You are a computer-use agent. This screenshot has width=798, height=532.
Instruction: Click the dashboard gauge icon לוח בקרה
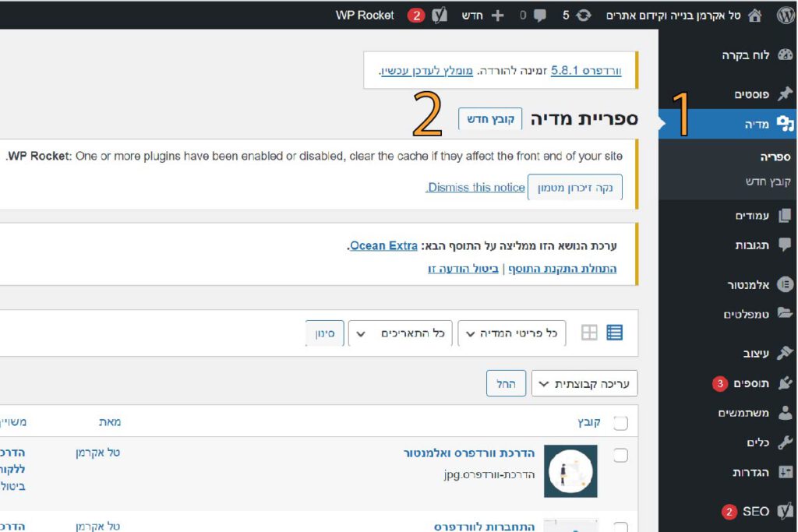[786, 55]
